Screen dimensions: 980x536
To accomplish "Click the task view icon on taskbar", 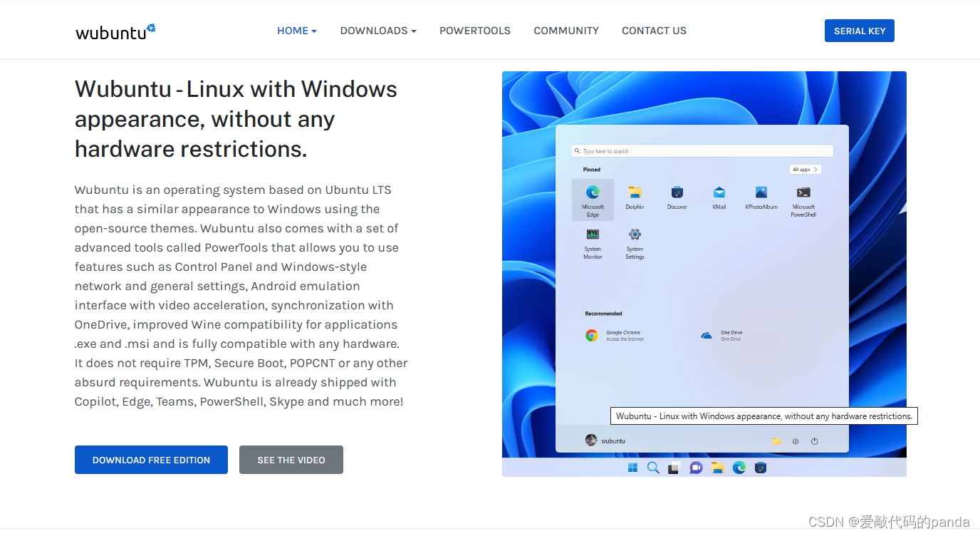I will [674, 468].
